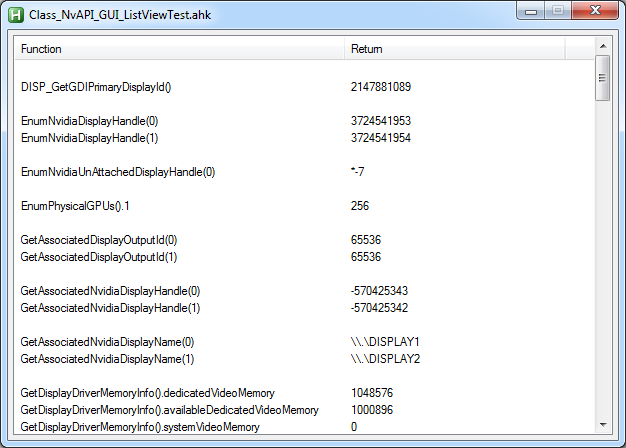The height and width of the screenshot is (448, 626).
Task: Click the scrollbar down arrow
Action: tap(603, 425)
